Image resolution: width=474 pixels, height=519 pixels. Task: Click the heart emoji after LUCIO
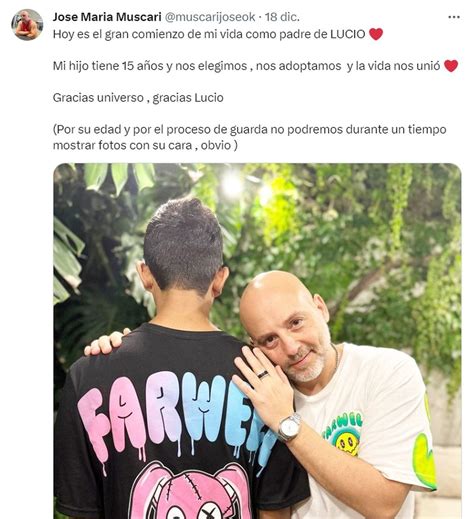click(376, 34)
